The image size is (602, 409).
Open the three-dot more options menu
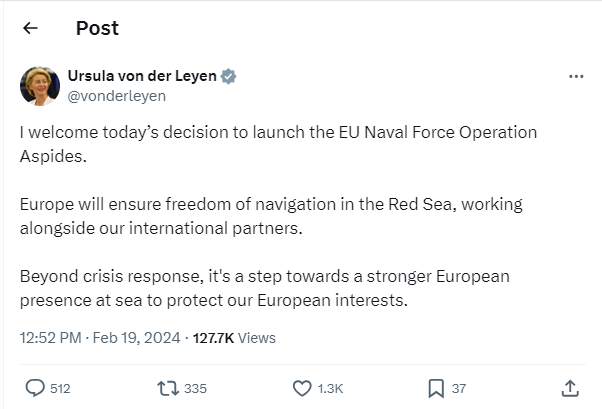[575, 77]
